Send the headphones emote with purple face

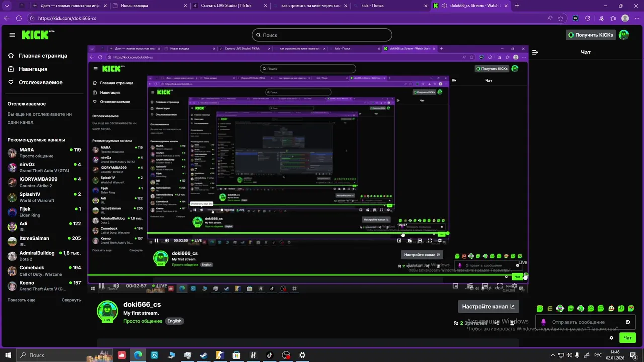coord(559,308)
